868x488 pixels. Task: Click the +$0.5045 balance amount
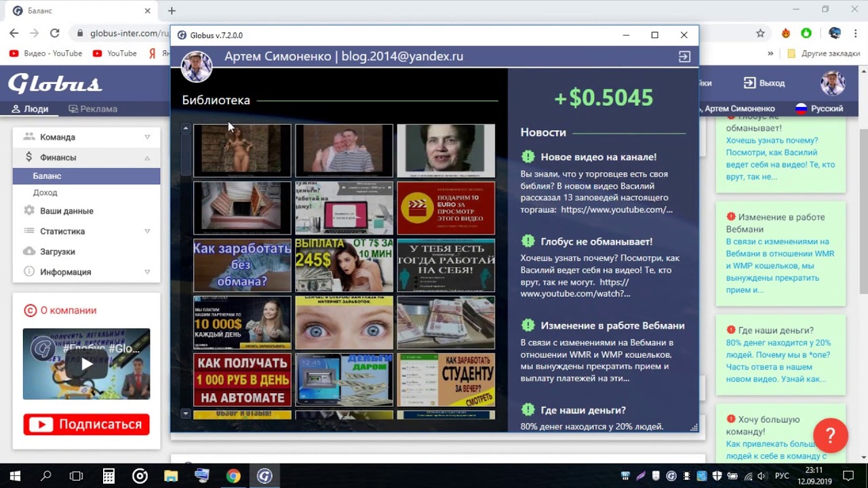tap(604, 98)
